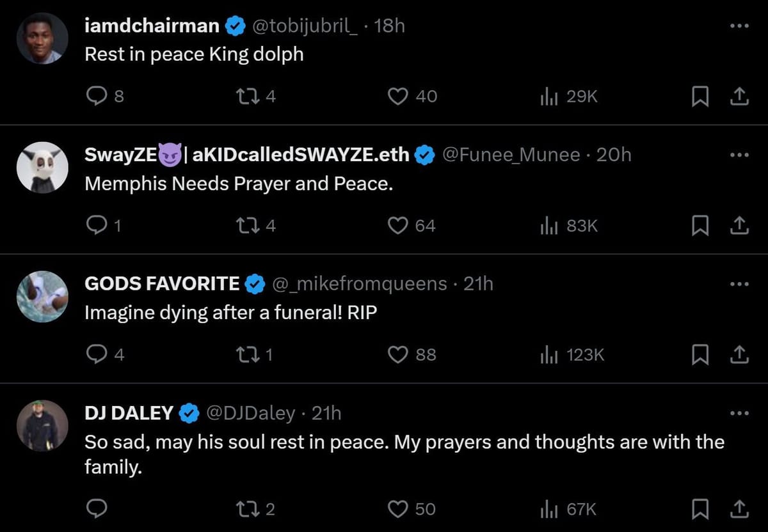Reply to SwayZE's Memphis tweet

(97, 225)
